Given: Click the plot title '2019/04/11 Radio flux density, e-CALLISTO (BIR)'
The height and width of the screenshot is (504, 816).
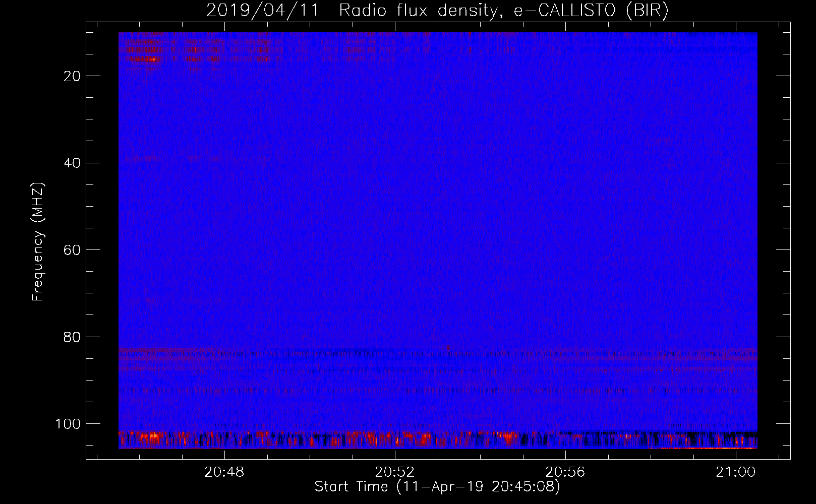Looking at the screenshot, I should 438,11.
